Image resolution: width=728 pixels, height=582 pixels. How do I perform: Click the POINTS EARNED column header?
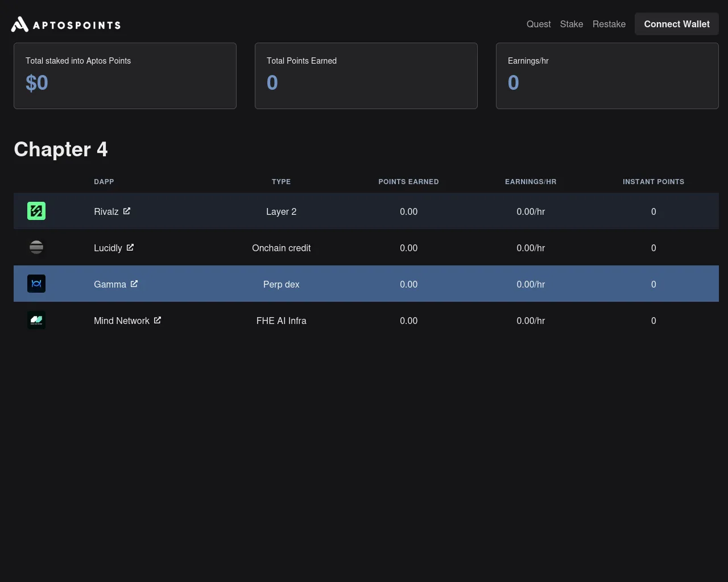coord(408,182)
